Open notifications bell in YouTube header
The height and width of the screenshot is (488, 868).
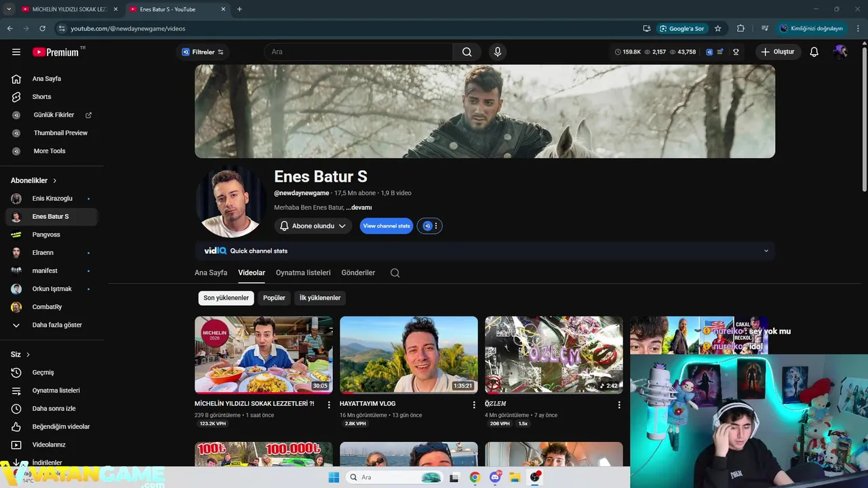click(x=814, y=52)
